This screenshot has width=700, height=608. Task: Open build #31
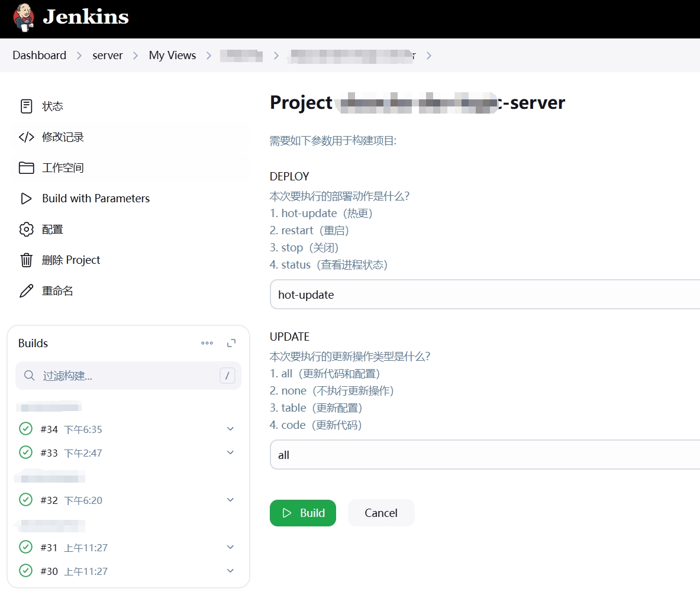click(49, 547)
